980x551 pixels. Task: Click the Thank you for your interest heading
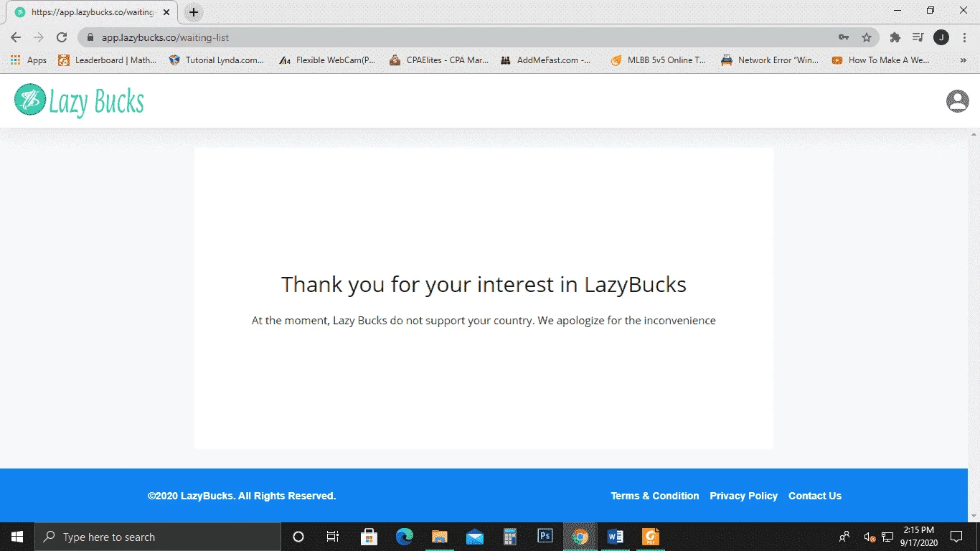(x=484, y=285)
